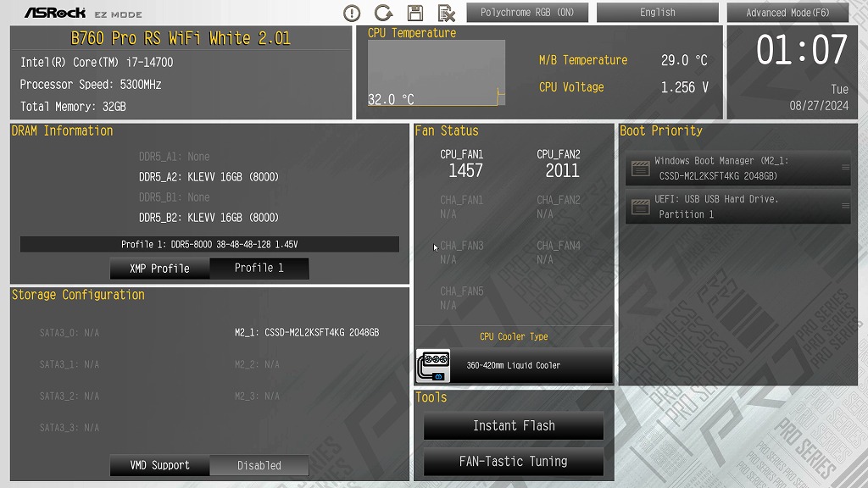Screen dimensions: 868x488
Task: Click drag handle of Windows Boot Manager entry
Action: click(845, 167)
